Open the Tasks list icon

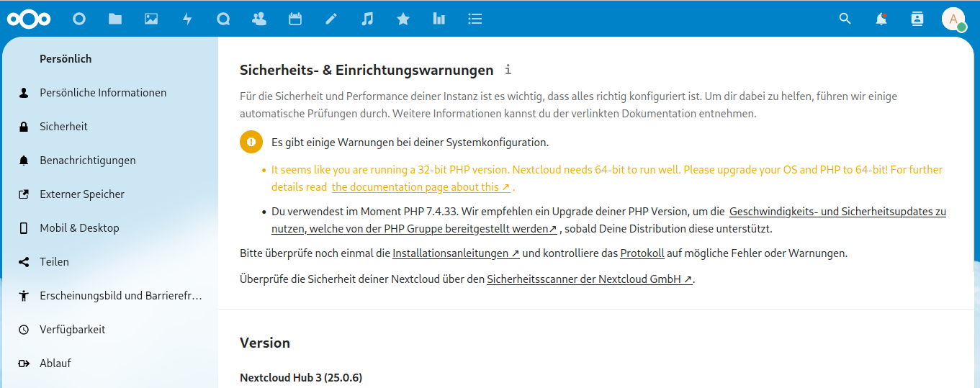click(x=475, y=19)
